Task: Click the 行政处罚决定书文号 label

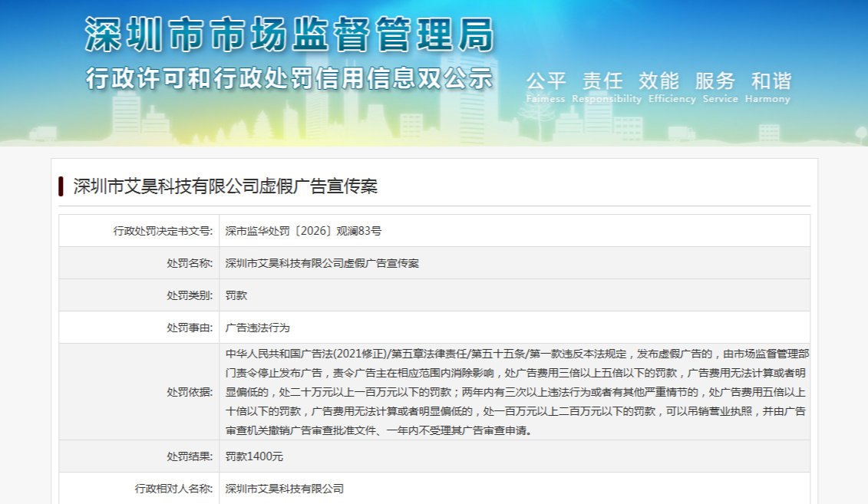Action: tap(163, 231)
